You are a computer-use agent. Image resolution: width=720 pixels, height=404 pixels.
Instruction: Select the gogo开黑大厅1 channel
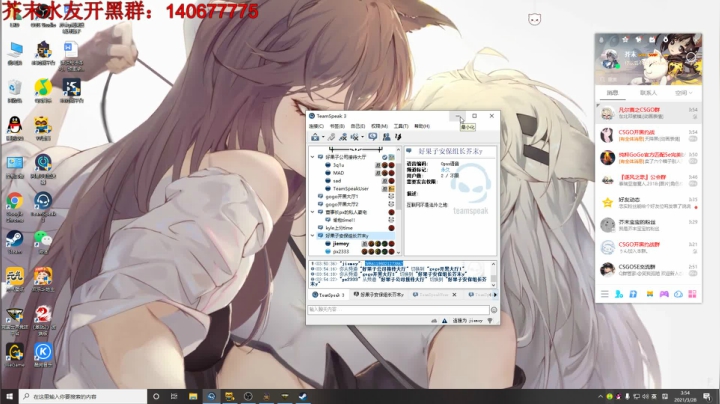click(x=342, y=196)
